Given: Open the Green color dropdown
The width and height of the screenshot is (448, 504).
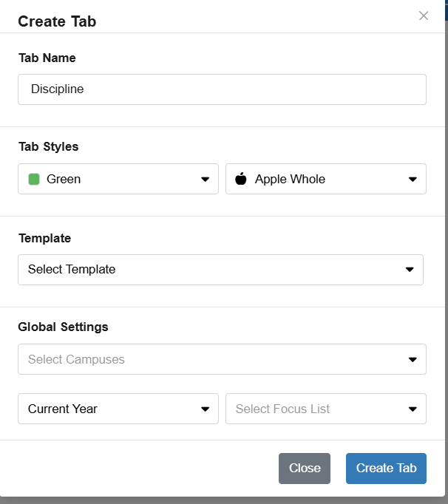Looking at the screenshot, I should (118, 179).
